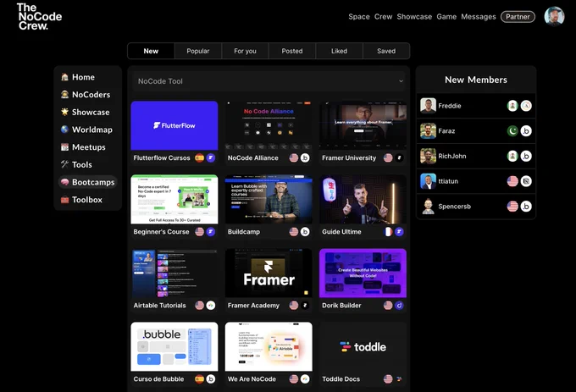The height and width of the screenshot is (392, 576).
Task: Click Framer badge on Framer Academy card
Action: (x=305, y=306)
